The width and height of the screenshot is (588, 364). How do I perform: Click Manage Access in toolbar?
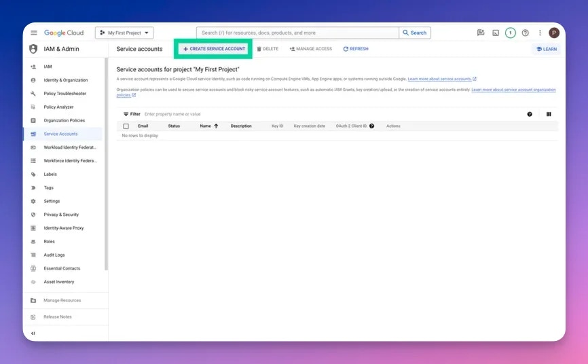[x=311, y=49]
